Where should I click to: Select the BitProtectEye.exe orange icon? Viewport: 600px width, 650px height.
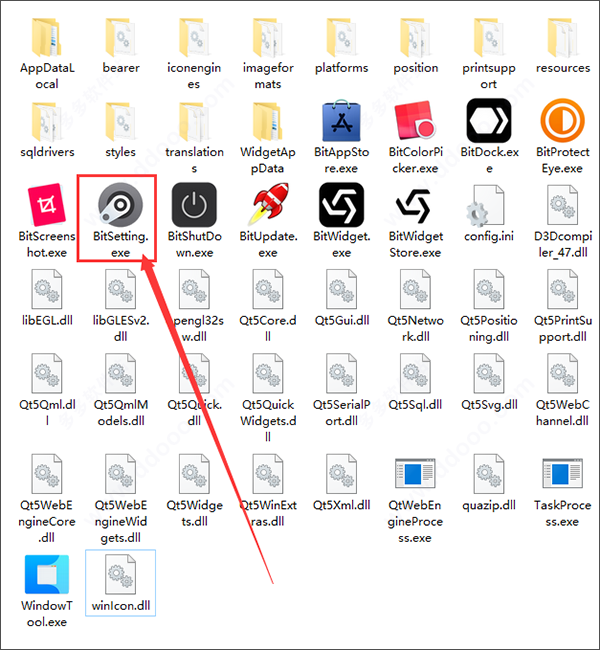563,121
